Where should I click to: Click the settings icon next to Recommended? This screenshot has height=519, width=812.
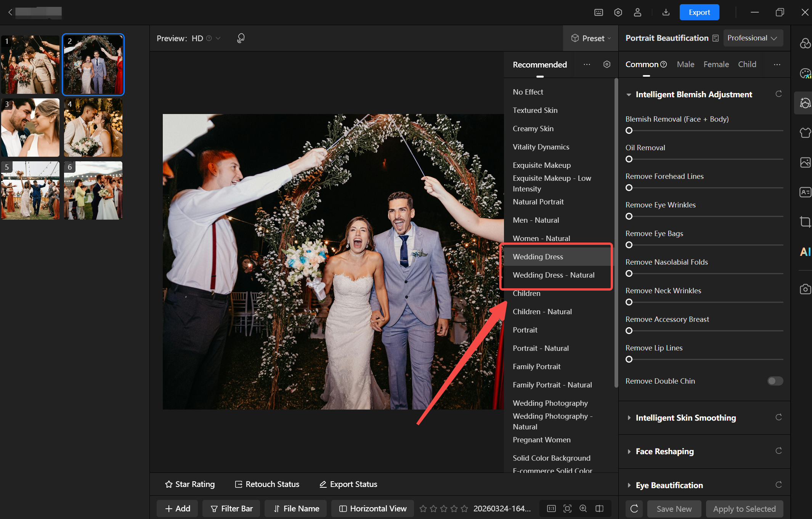pyautogui.click(x=607, y=64)
